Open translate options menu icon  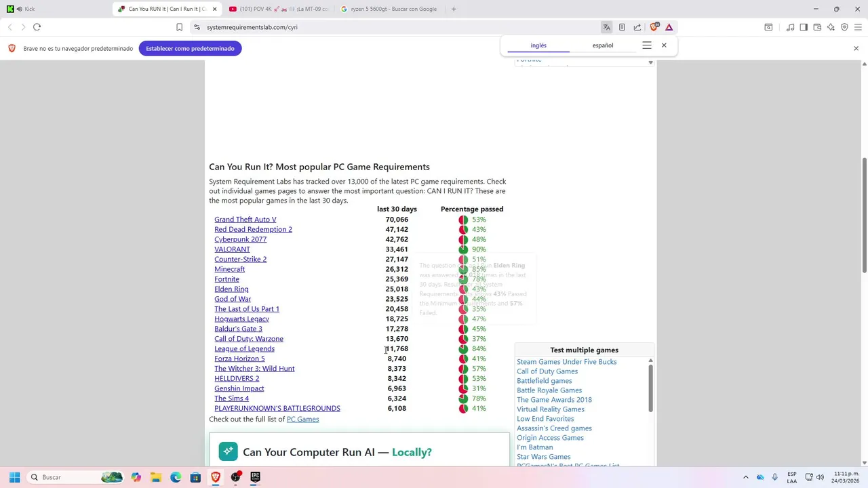646,45
